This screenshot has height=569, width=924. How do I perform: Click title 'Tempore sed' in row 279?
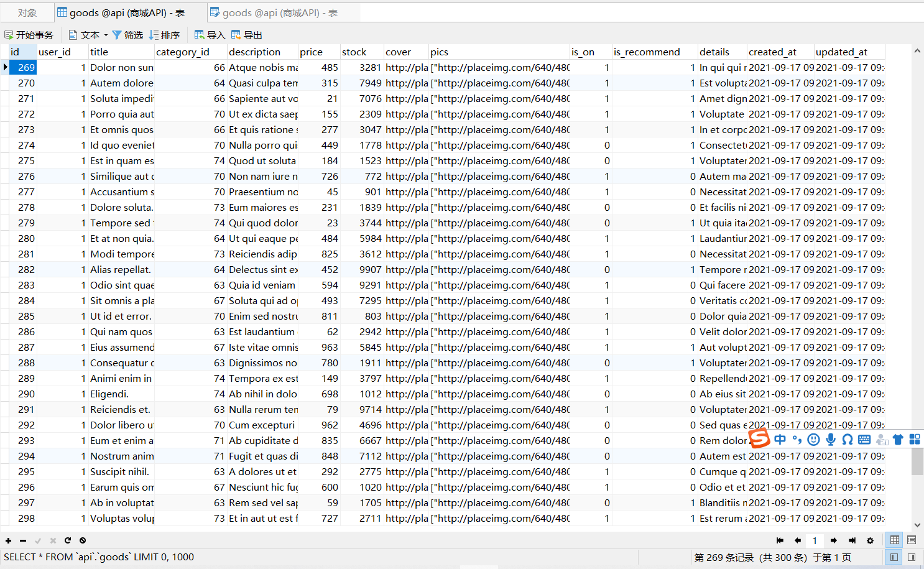coord(121,223)
